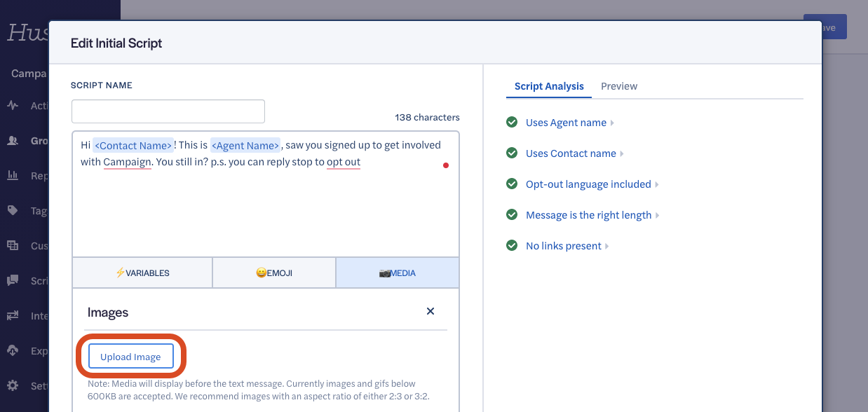Select the Media tab below the script
This screenshot has width=868, height=412.
398,273
